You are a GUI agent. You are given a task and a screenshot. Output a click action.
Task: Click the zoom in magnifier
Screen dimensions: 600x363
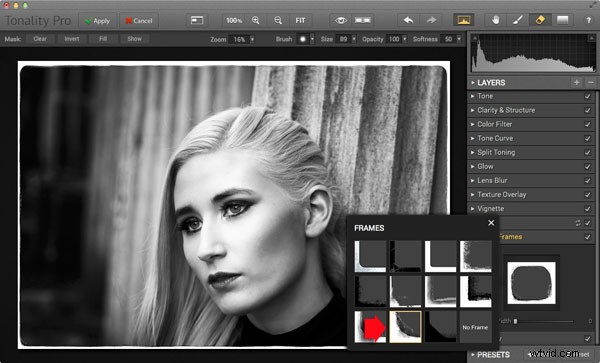pyautogui.click(x=256, y=21)
